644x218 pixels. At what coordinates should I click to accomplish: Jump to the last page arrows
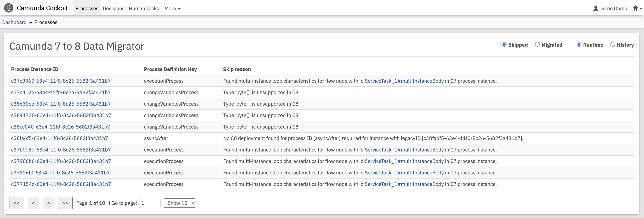pos(65,203)
